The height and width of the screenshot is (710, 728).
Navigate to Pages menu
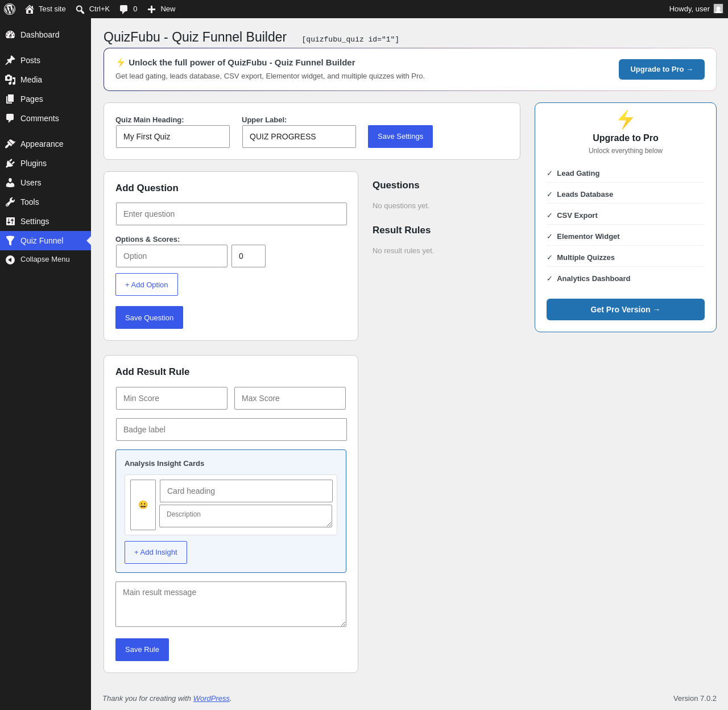coord(45,99)
